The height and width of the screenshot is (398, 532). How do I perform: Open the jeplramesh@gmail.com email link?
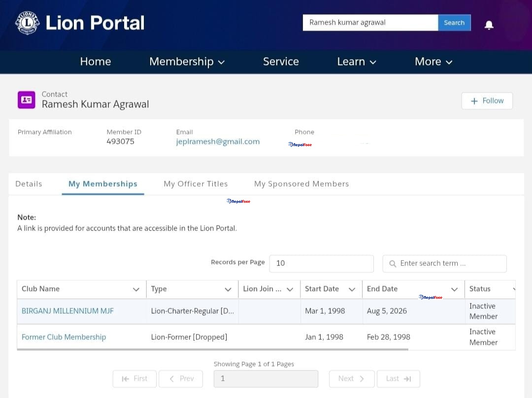(x=218, y=141)
